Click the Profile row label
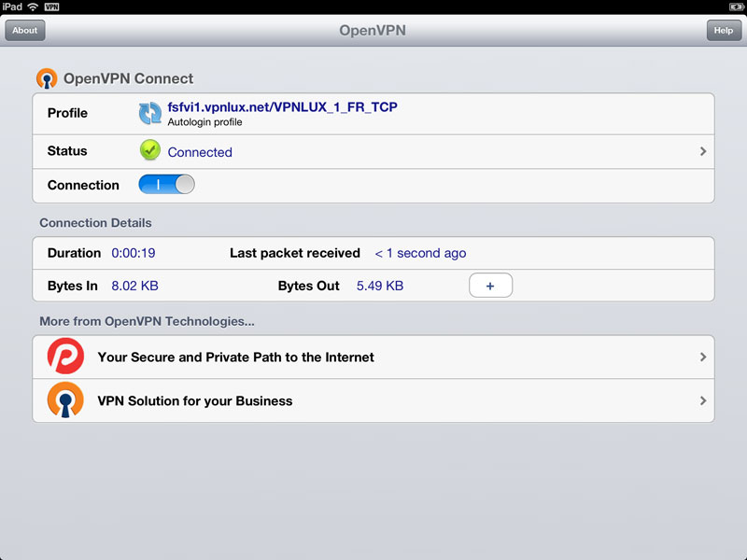Screen dimensions: 747x560 point(67,113)
